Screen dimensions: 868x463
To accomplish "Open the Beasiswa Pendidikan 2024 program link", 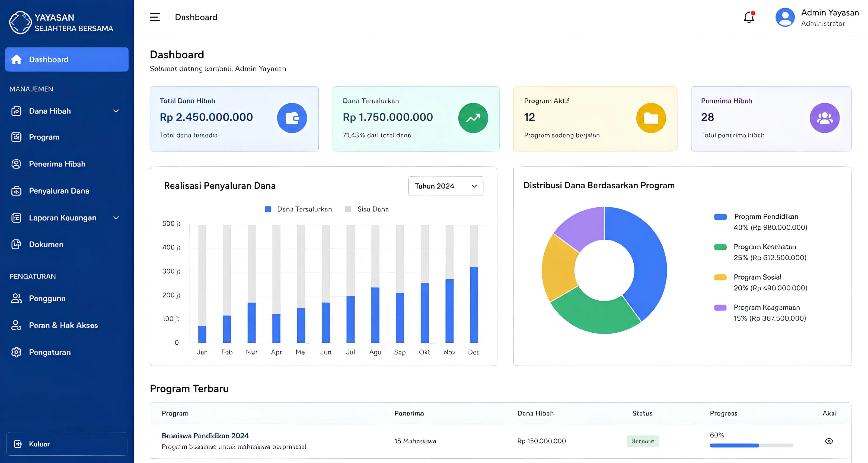I will point(205,436).
